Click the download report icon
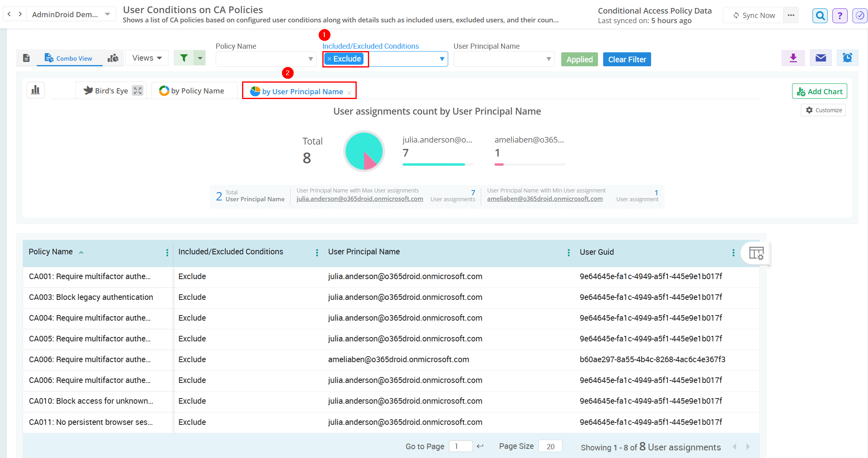Image resolution: width=868 pixels, height=458 pixels. click(793, 58)
